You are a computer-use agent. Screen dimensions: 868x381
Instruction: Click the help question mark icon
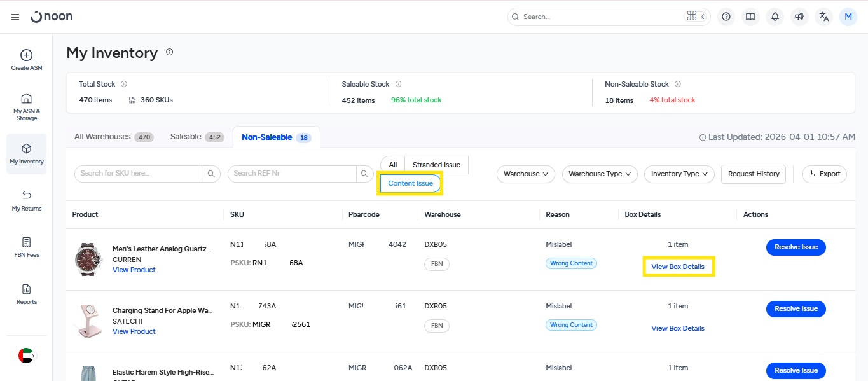(x=726, y=17)
